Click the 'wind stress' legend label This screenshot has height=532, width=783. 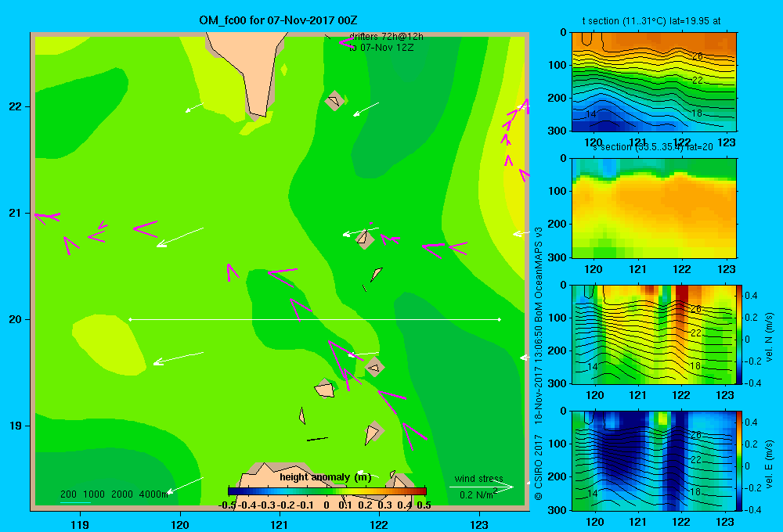coord(479,479)
